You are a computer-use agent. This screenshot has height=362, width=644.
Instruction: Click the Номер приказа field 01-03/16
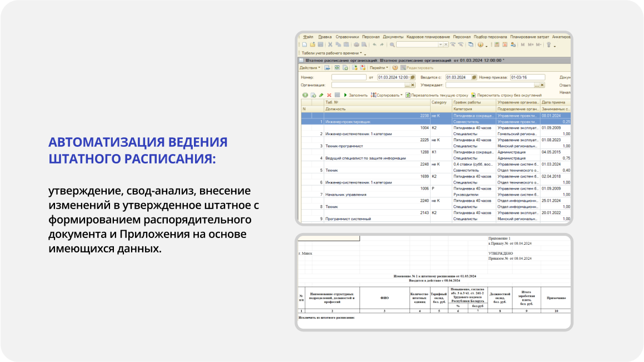coord(527,77)
